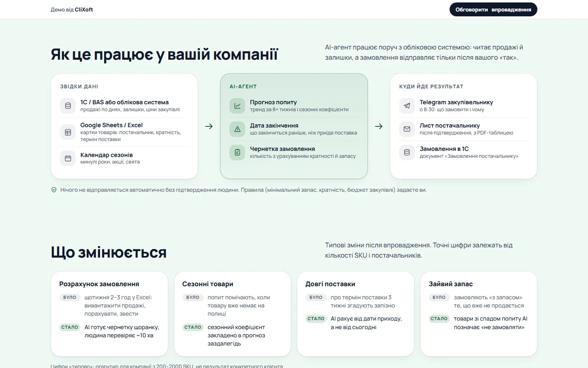Click the text 'о 8:30: що замовити і чому'

[452, 110]
